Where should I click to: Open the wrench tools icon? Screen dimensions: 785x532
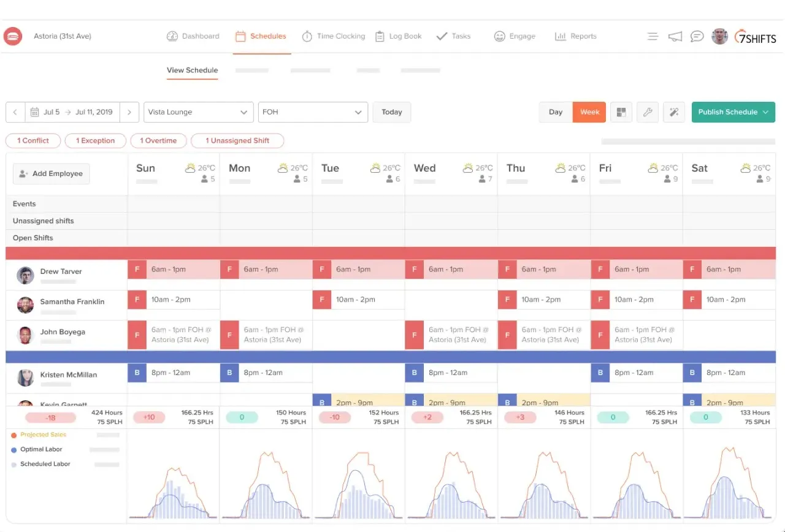click(x=648, y=112)
